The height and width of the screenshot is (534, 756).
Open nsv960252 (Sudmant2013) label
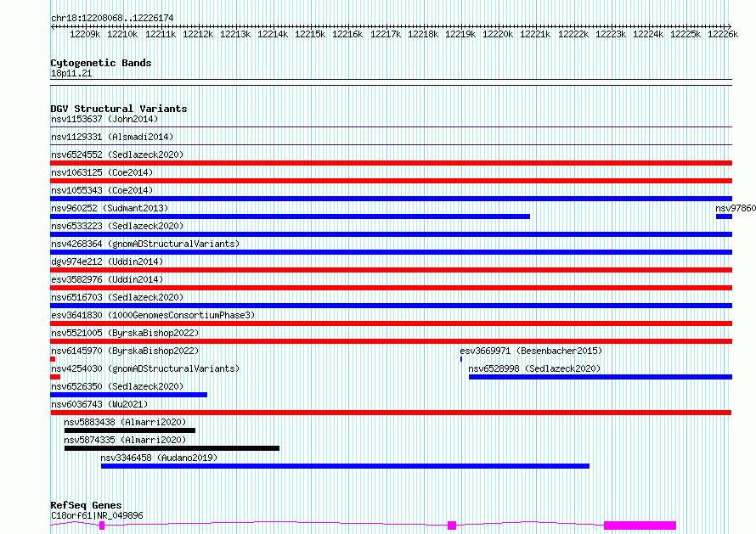[110, 208]
